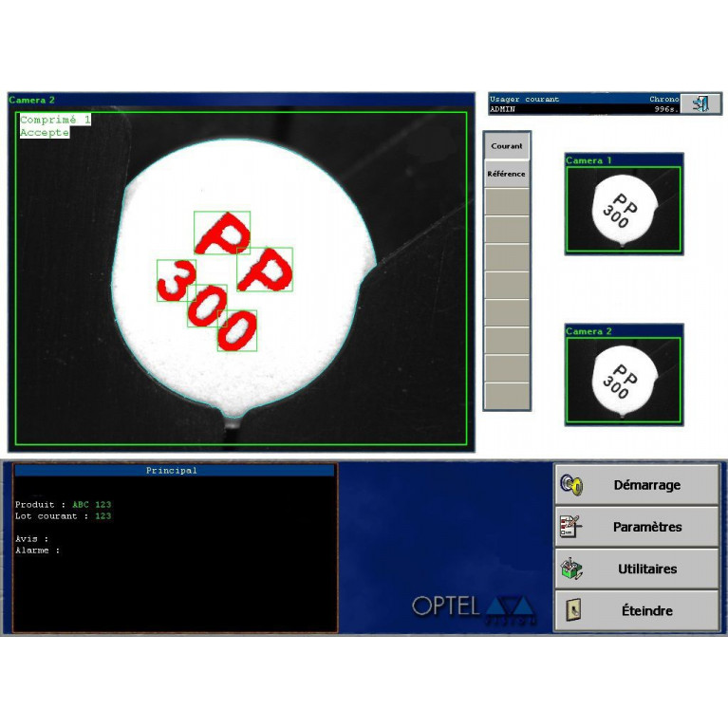Click the Lot courant 123 value

pos(103,516)
